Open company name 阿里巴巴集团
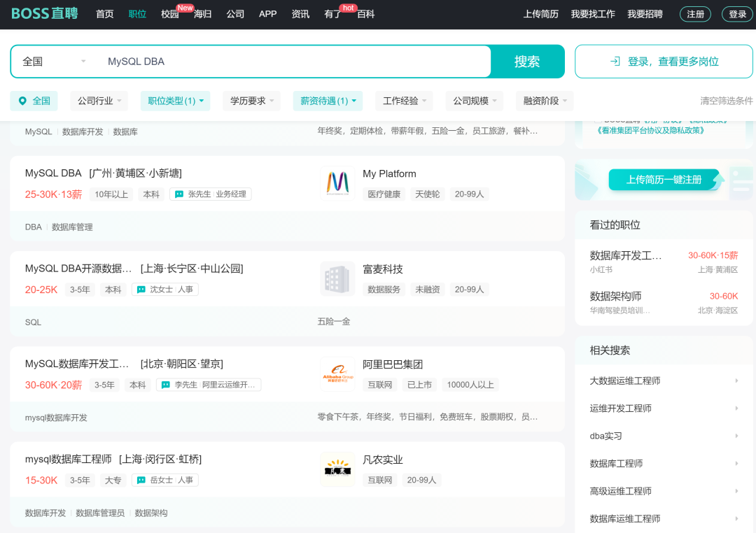Screen dimensions: 756x533 click(x=393, y=364)
